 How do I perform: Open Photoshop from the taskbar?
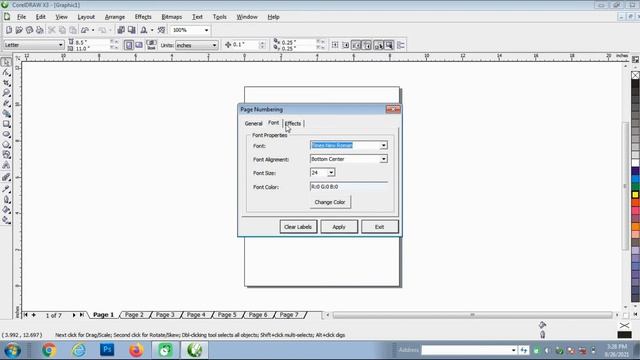(x=107, y=350)
